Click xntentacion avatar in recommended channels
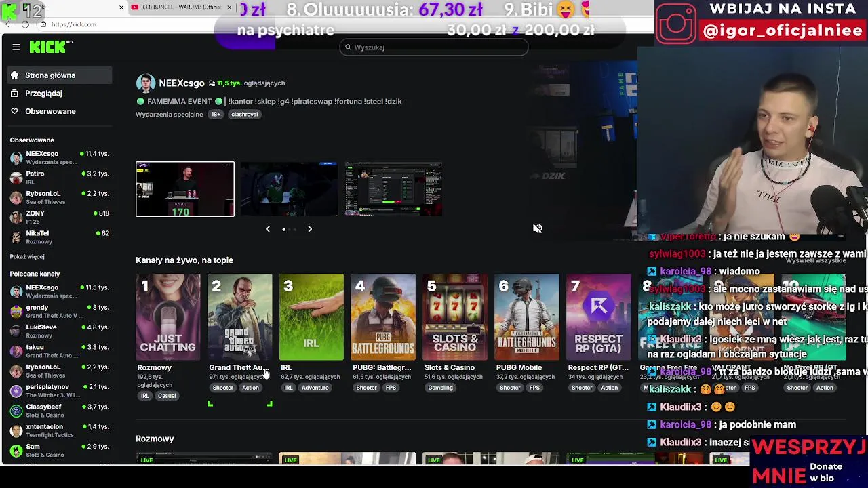The width and height of the screenshot is (868, 488). [16, 430]
